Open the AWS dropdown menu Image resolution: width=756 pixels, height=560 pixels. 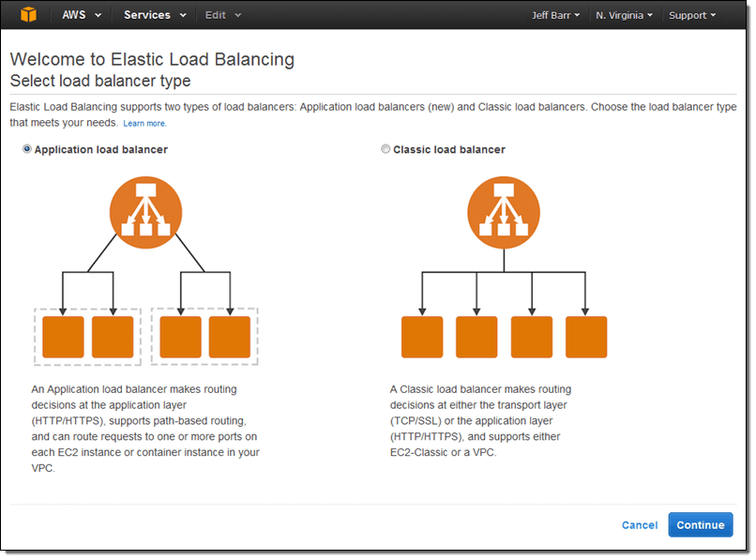82,15
